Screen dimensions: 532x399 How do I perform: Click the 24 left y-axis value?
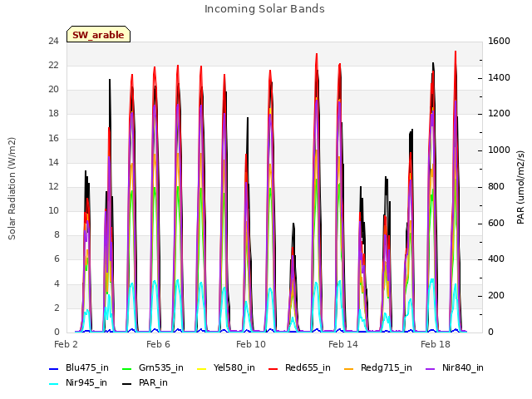tap(53, 42)
